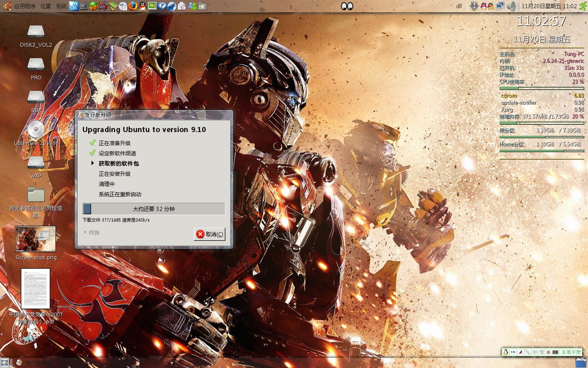Select the Screenshot.png thumbnail on desktop

coord(36,239)
